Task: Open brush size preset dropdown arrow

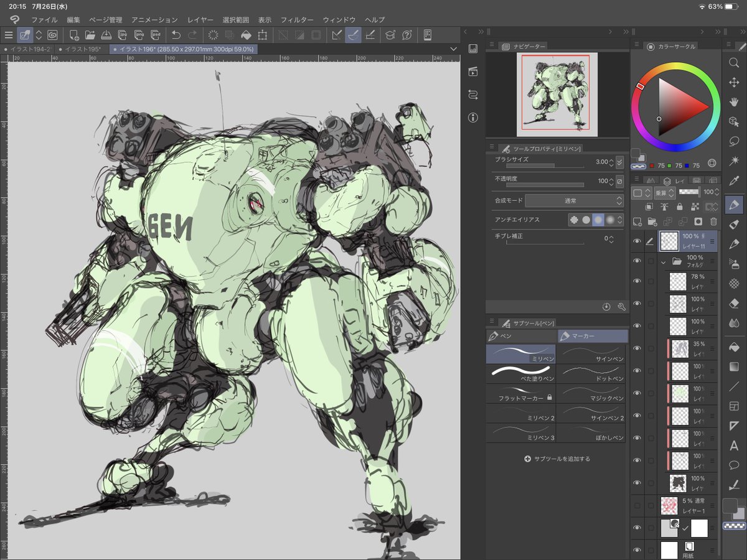Action: click(x=619, y=162)
